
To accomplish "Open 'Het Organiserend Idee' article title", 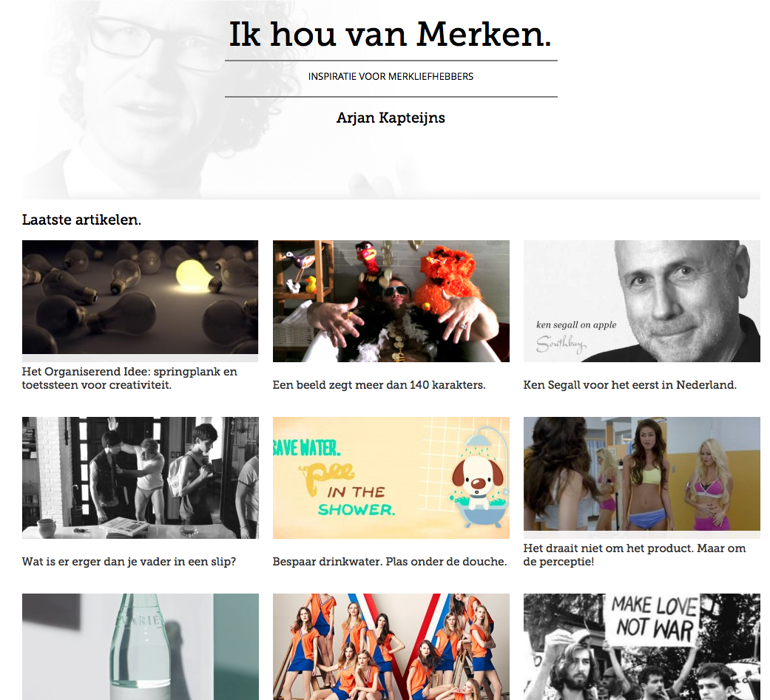I will coord(129,378).
